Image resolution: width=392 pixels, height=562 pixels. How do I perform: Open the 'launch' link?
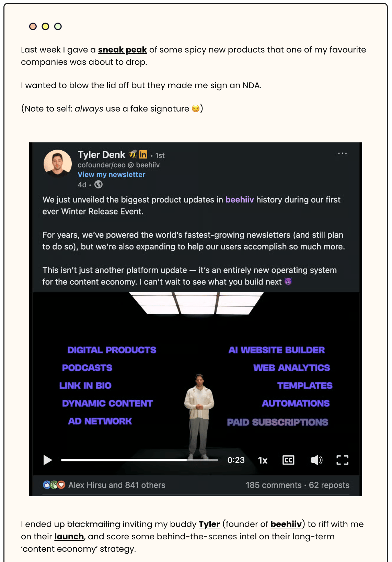pyautogui.click(x=69, y=537)
